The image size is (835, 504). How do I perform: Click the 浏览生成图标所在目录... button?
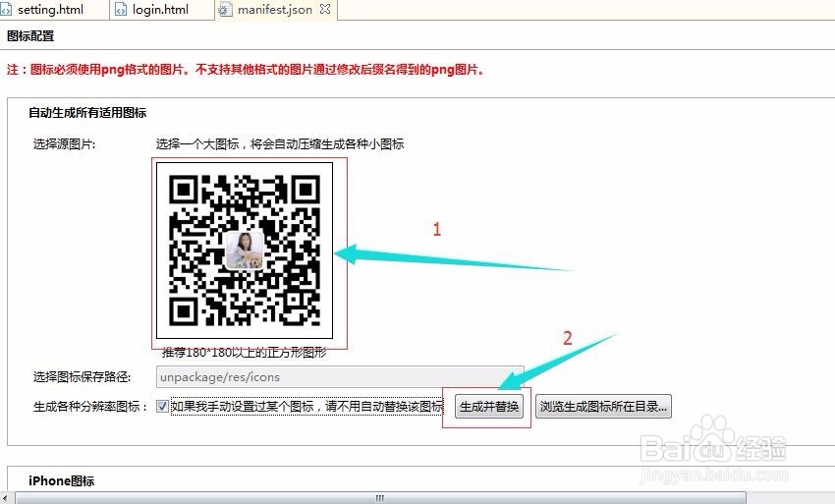pyautogui.click(x=603, y=407)
